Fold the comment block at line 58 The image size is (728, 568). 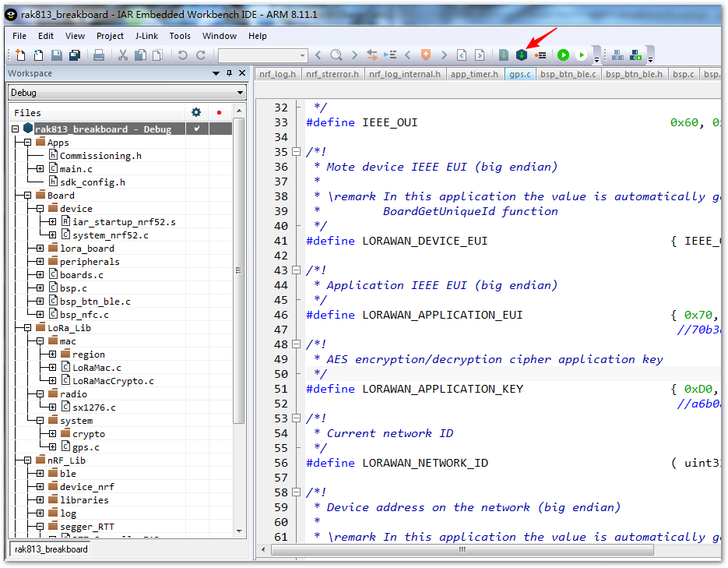296,492
